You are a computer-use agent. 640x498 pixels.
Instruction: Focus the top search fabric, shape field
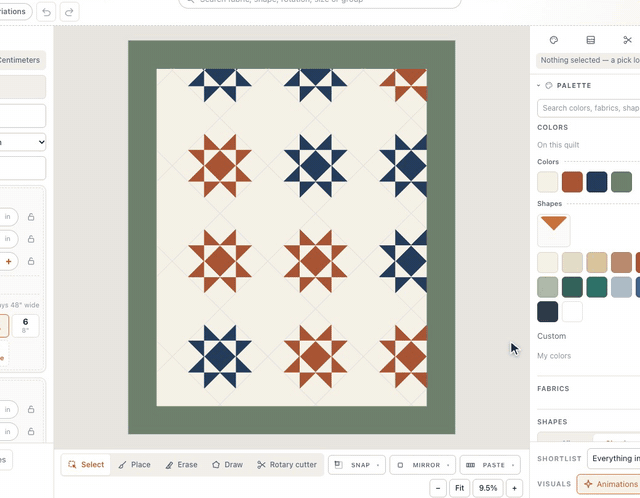click(x=320, y=3)
